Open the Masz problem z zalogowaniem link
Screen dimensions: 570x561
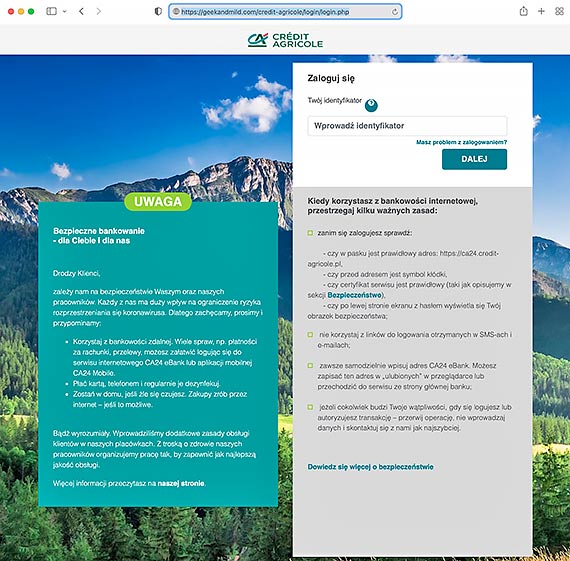tap(461, 142)
